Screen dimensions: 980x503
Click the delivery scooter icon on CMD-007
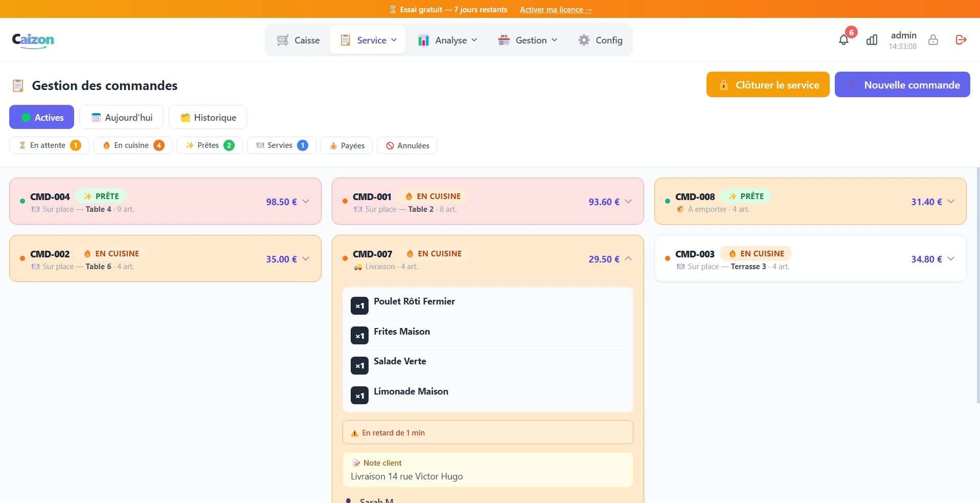pos(358,267)
